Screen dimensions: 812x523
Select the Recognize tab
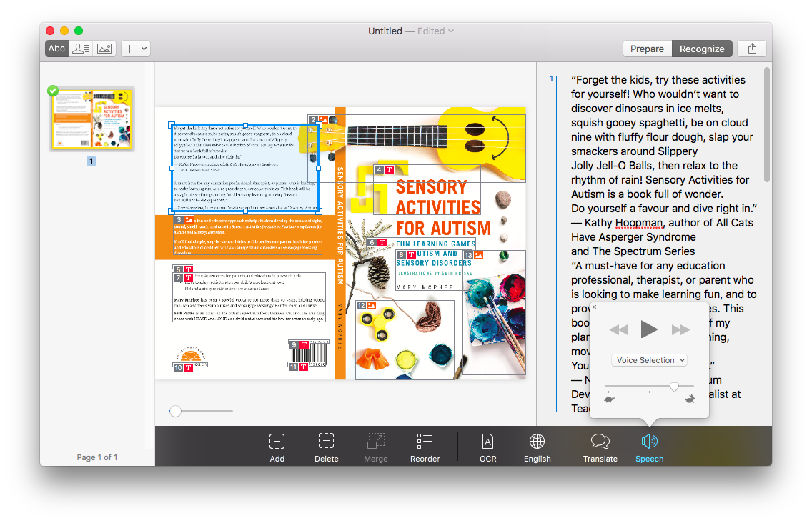click(701, 49)
